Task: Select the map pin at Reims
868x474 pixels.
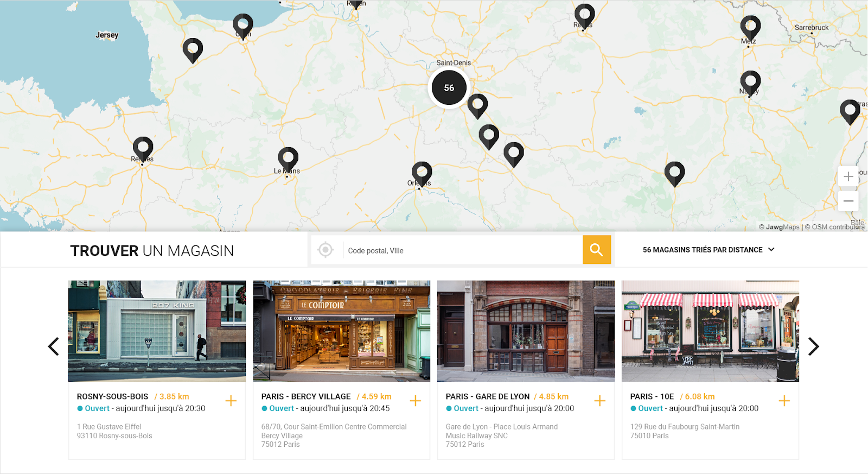Action: [x=584, y=16]
